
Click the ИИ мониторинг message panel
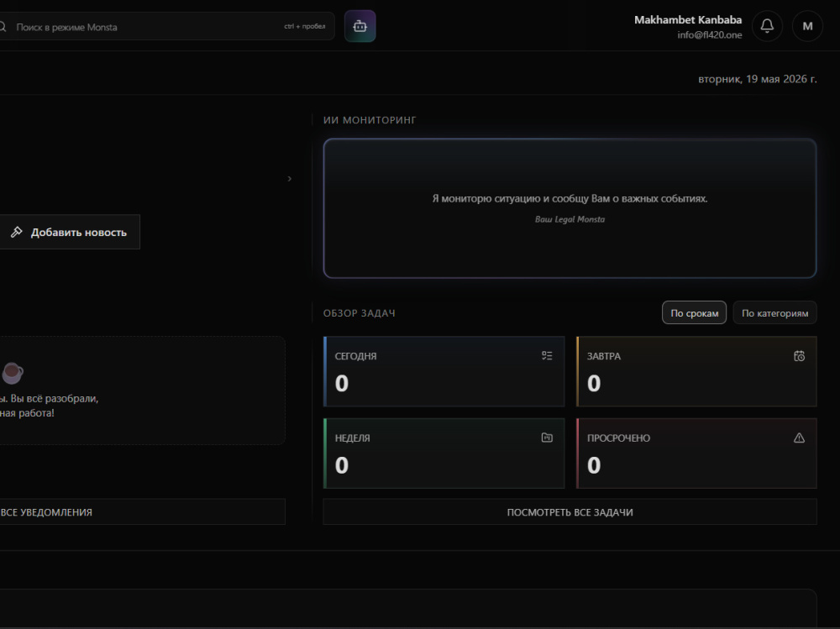point(570,208)
